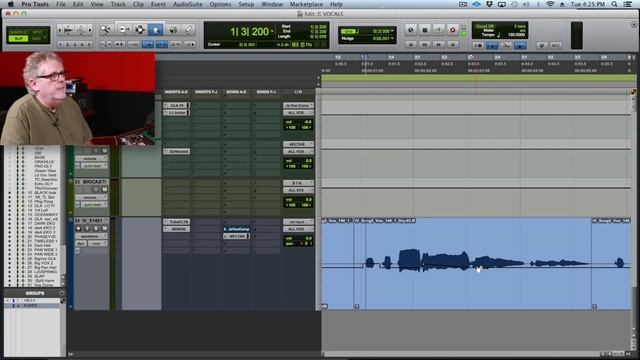
Task: Click the Dropbox menu bar icon
Action: [x=489, y=4]
